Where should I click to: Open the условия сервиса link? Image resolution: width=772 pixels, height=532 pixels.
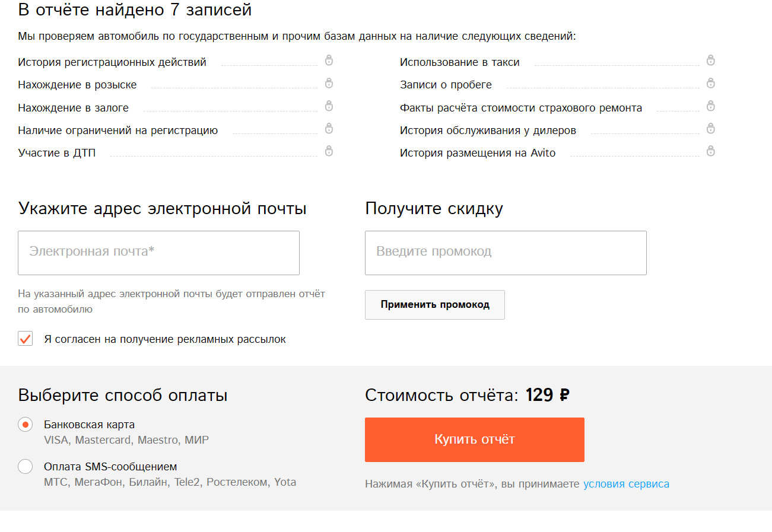point(626,484)
